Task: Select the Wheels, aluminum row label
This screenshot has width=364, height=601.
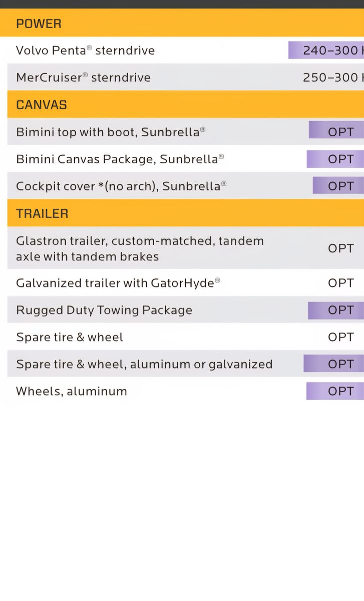Action: [72, 391]
